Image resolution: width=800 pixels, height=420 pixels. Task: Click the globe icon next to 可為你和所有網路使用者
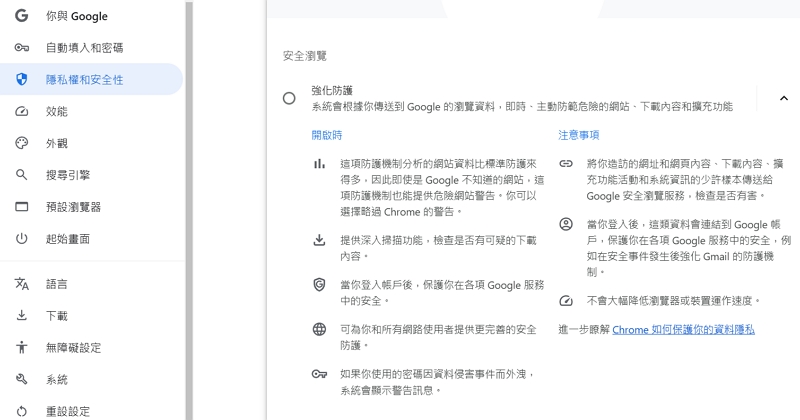click(319, 329)
